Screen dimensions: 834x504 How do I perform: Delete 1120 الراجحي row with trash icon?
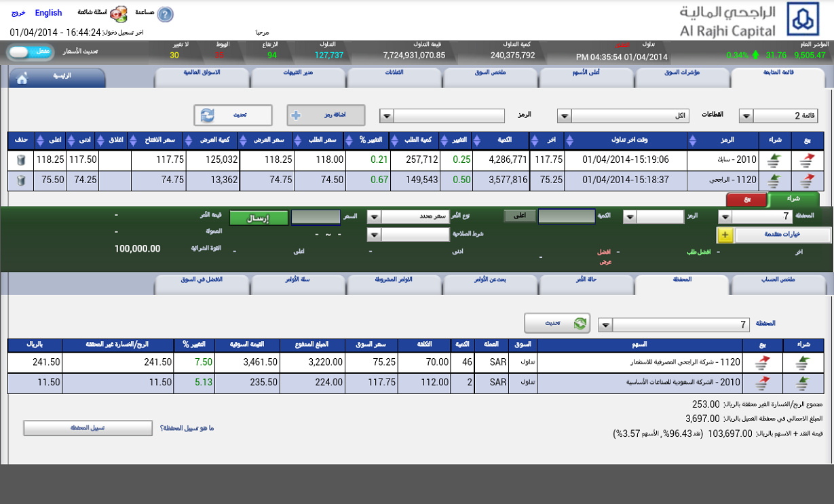click(21, 180)
